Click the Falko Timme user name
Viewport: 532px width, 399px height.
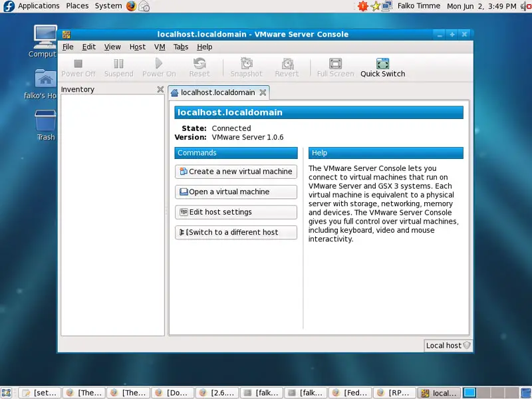pyautogui.click(x=419, y=6)
